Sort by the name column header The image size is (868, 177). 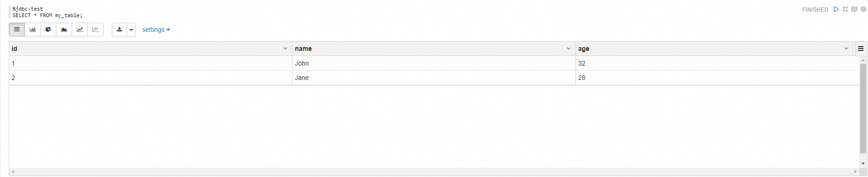click(303, 49)
